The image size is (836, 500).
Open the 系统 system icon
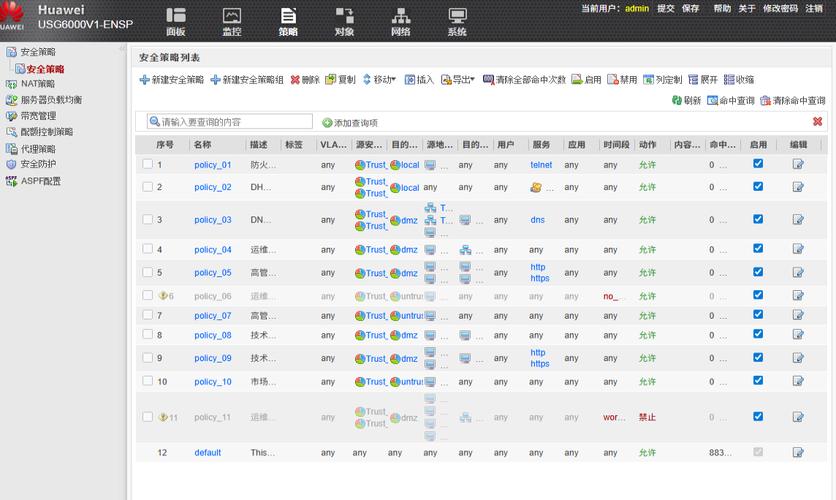tap(457, 21)
